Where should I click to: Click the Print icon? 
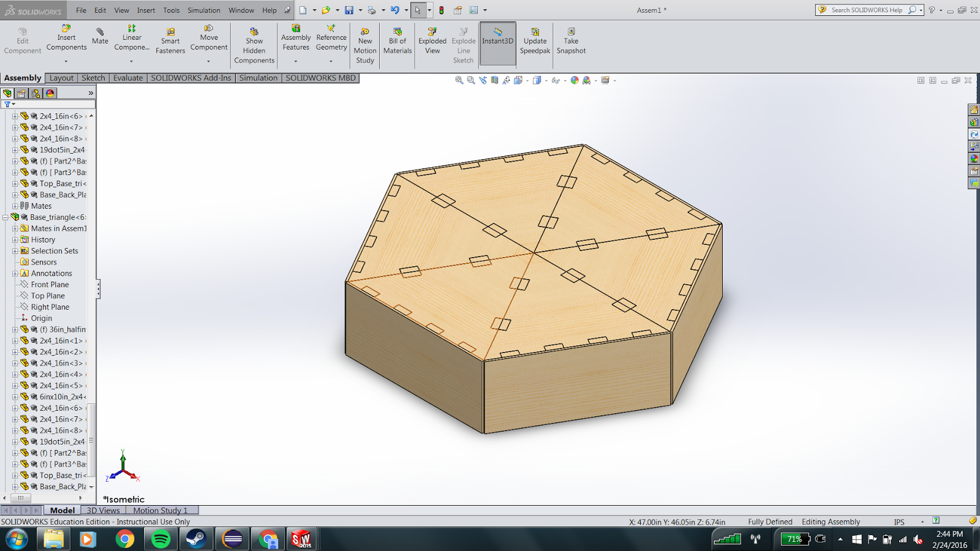click(371, 10)
